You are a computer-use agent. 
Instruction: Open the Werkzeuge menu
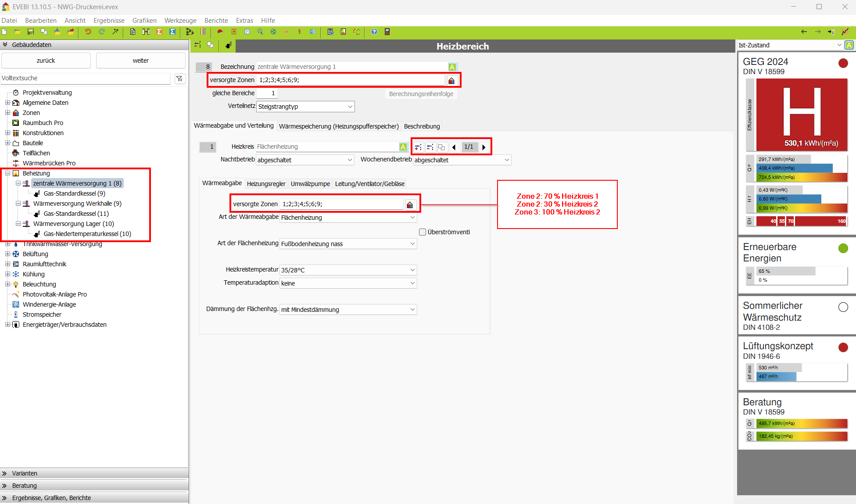(180, 21)
